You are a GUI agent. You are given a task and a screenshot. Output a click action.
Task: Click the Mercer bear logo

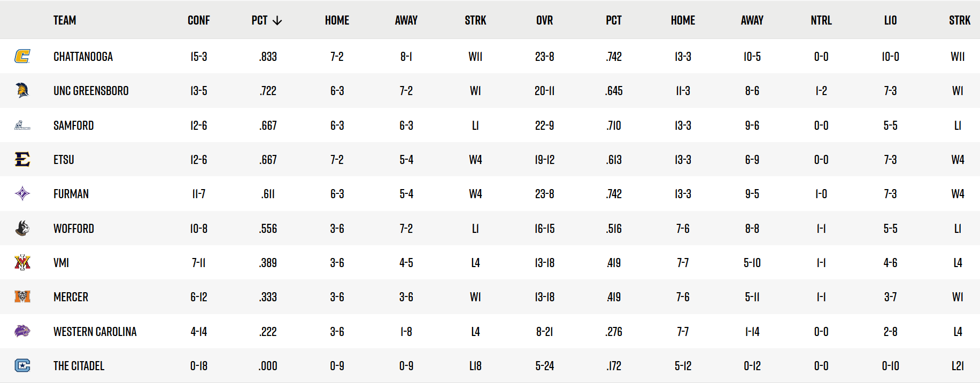tap(22, 296)
